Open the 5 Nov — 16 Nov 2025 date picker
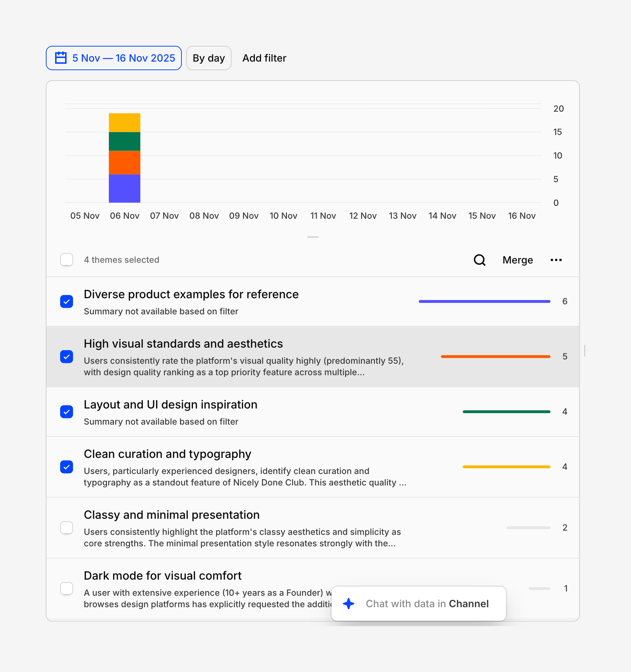The height and width of the screenshot is (672, 631). pyautogui.click(x=114, y=58)
